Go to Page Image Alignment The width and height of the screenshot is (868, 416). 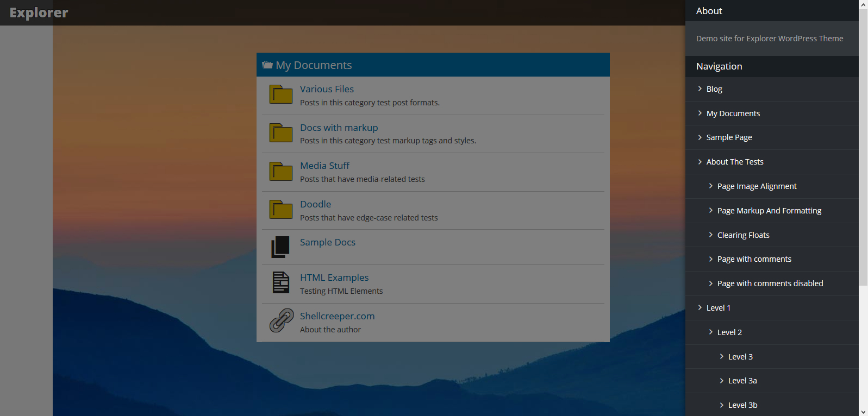point(757,186)
